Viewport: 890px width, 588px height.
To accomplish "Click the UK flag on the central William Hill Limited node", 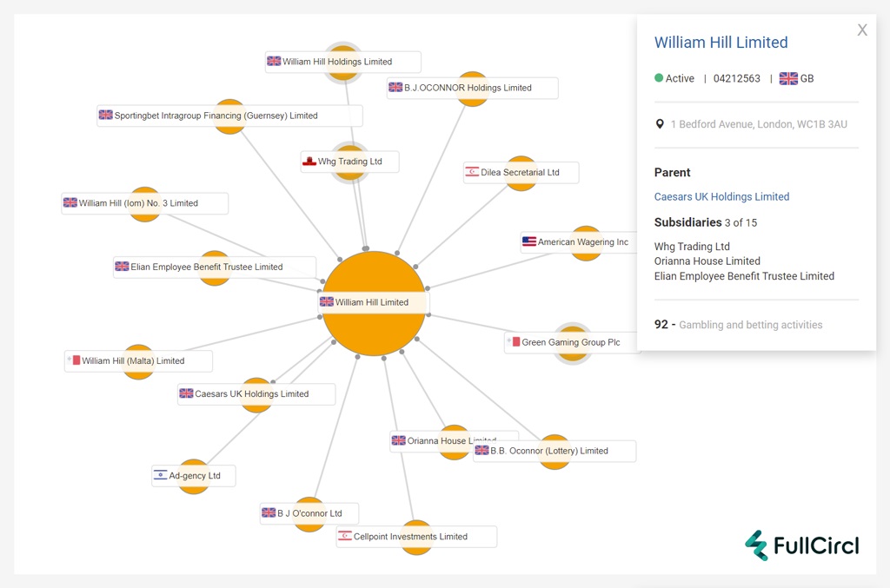I will pyautogui.click(x=327, y=301).
